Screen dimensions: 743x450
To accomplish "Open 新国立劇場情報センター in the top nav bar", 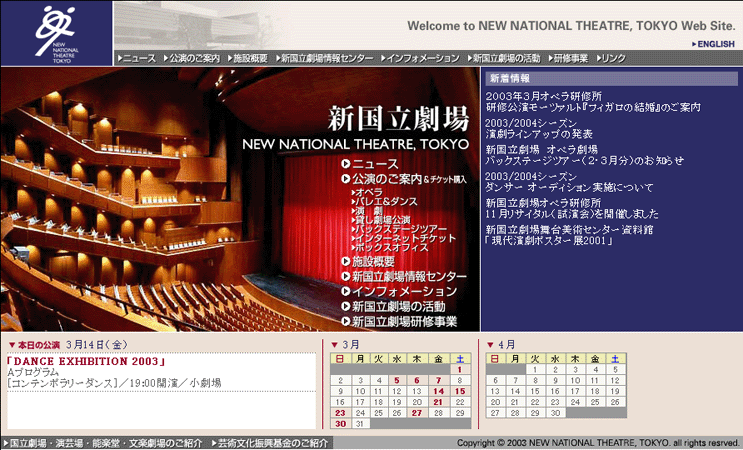I will point(325,58).
